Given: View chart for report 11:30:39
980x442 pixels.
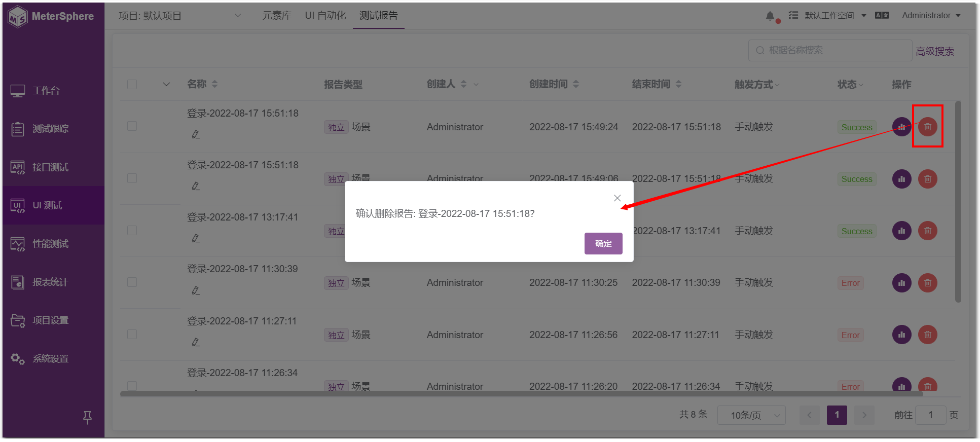Looking at the screenshot, I should (901, 283).
